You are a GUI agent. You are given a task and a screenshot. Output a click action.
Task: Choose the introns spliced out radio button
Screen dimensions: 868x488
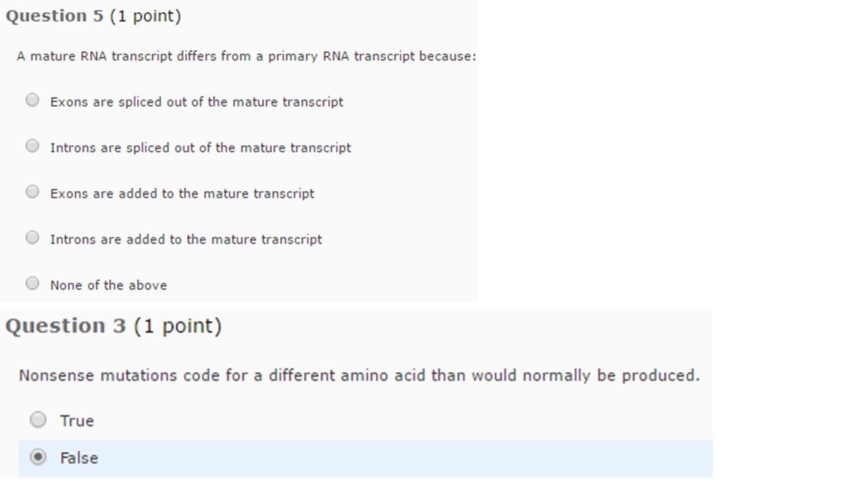[33, 146]
